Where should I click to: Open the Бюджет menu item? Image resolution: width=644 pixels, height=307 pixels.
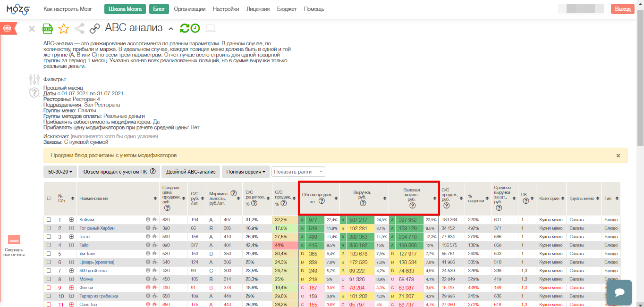(287, 9)
